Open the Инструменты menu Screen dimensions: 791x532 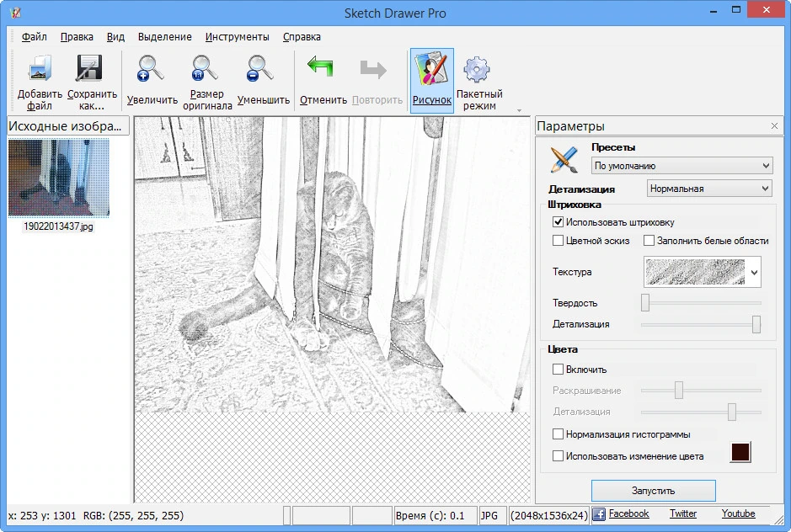click(237, 37)
